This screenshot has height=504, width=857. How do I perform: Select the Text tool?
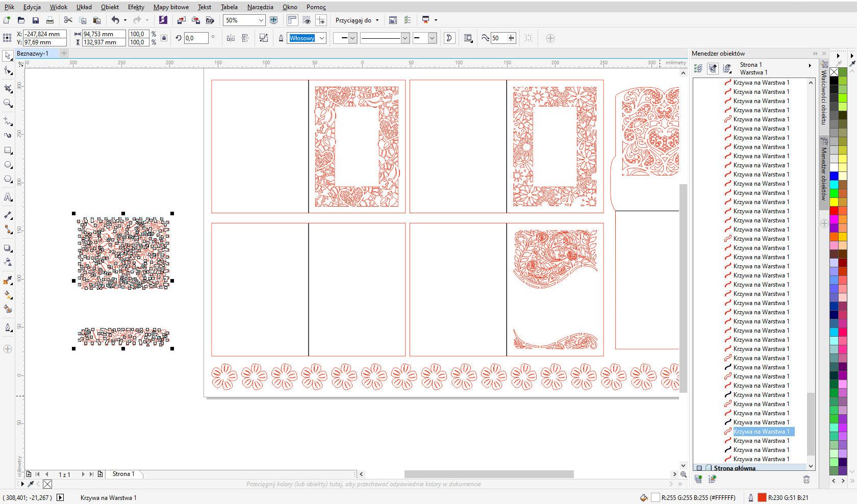8,197
